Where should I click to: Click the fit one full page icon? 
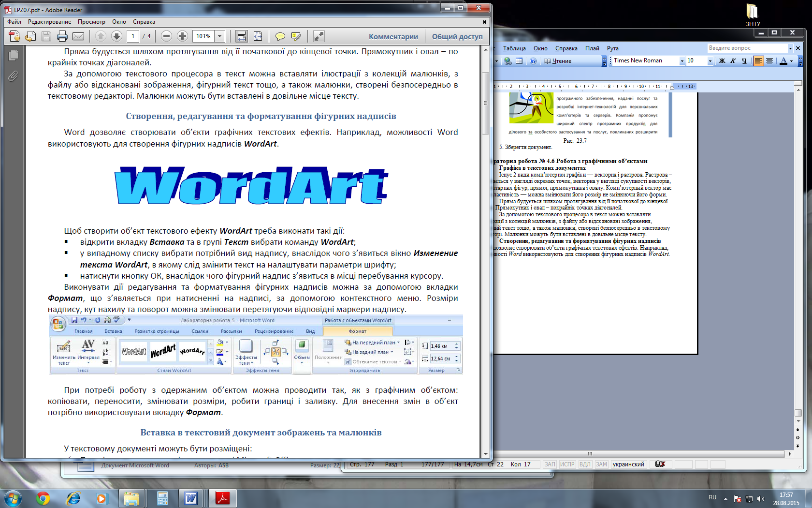click(x=258, y=36)
